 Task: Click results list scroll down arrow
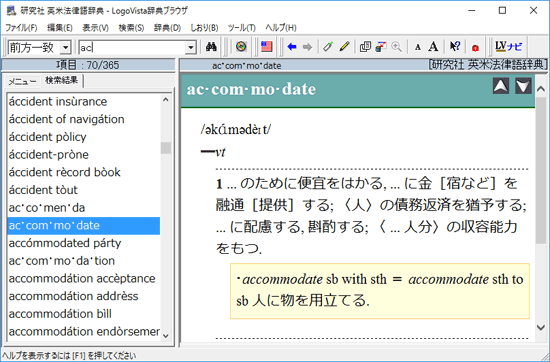click(x=166, y=336)
